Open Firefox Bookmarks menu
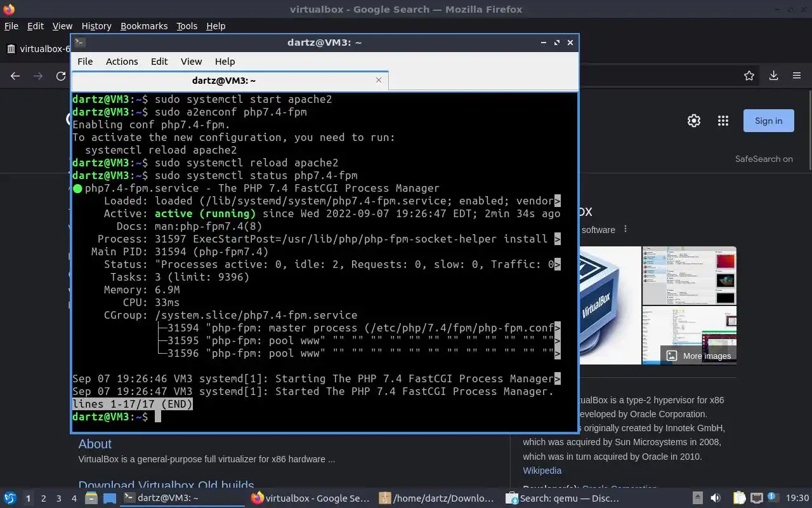 pos(144,26)
